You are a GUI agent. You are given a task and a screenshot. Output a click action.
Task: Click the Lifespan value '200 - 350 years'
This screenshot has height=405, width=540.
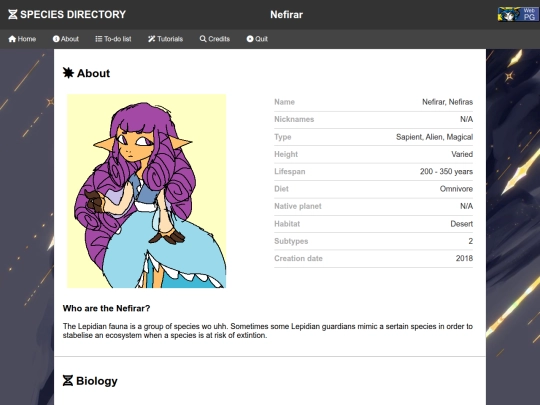[446, 172]
